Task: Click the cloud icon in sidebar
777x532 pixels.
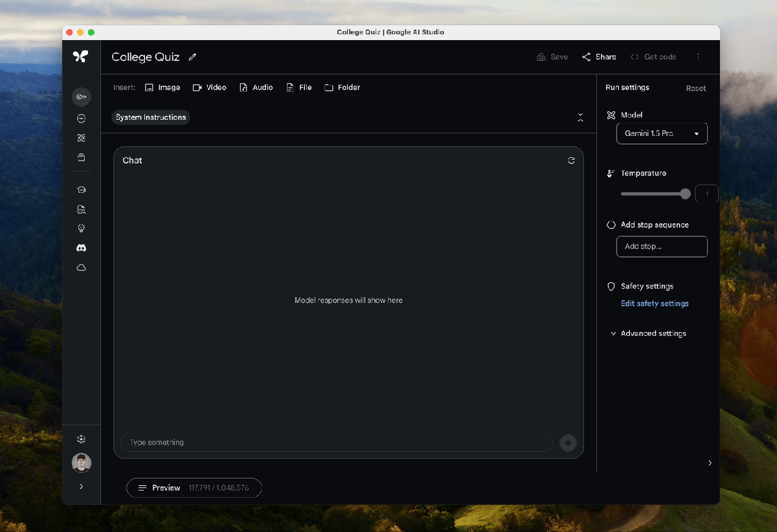Action: (x=81, y=267)
